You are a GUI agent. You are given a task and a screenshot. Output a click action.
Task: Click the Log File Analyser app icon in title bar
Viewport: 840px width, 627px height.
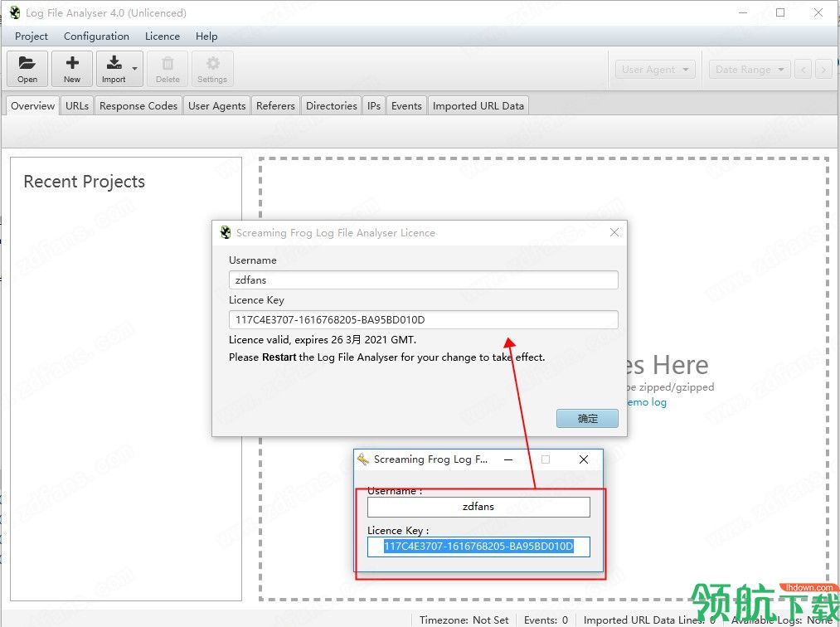click(15, 12)
